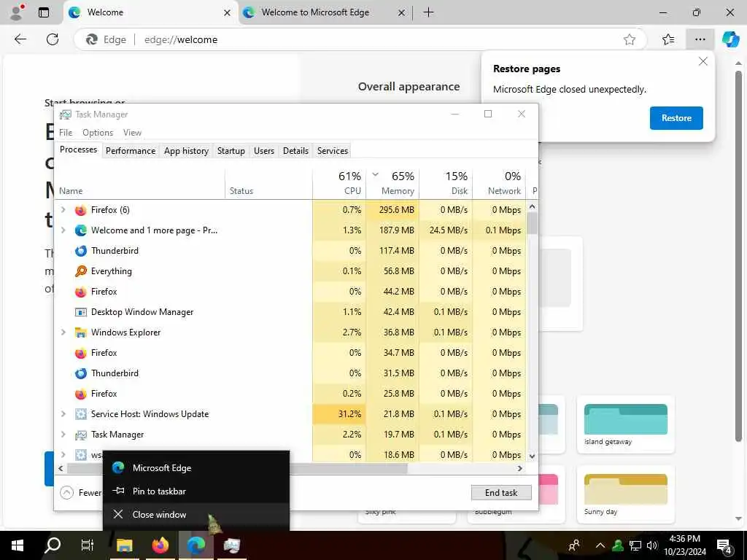Open the Windows Start button

click(x=18, y=545)
